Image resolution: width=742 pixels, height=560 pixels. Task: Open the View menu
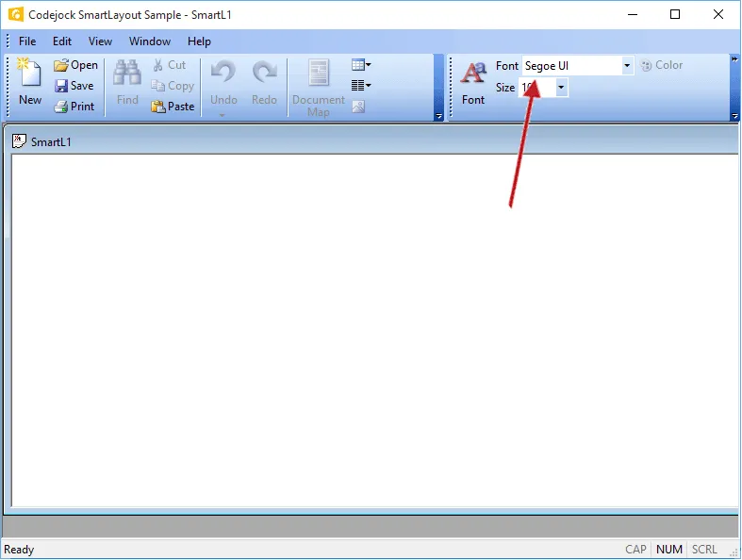pos(100,41)
